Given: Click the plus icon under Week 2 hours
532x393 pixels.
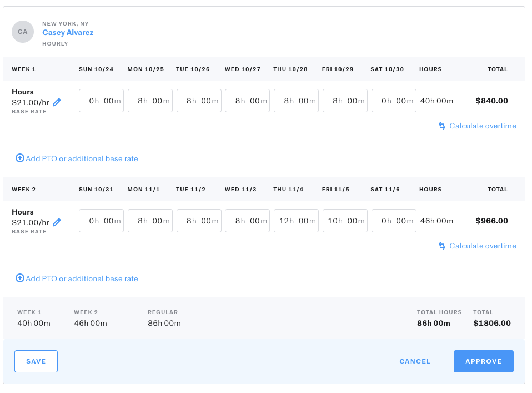Looking at the screenshot, I should [x=19, y=278].
